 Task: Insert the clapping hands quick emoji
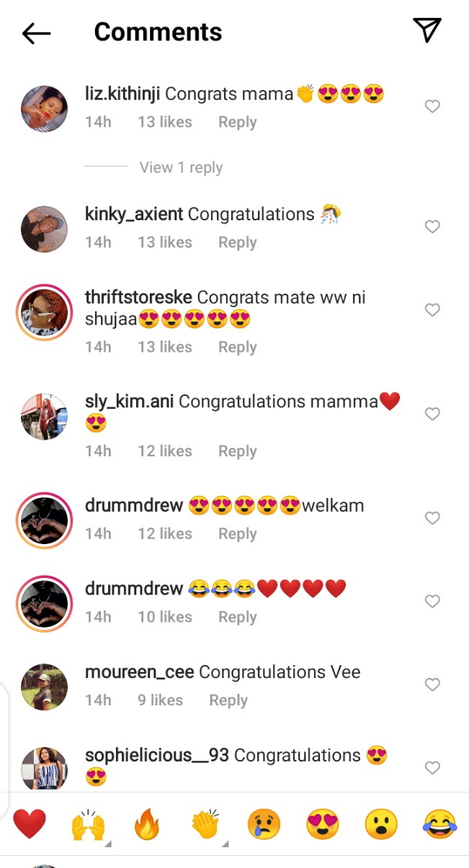click(x=205, y=825)
